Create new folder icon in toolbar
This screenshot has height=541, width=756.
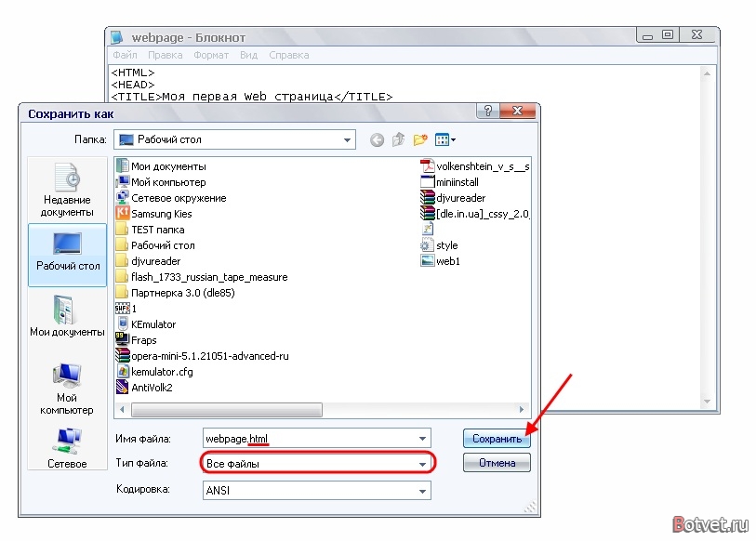coord(420,139)
